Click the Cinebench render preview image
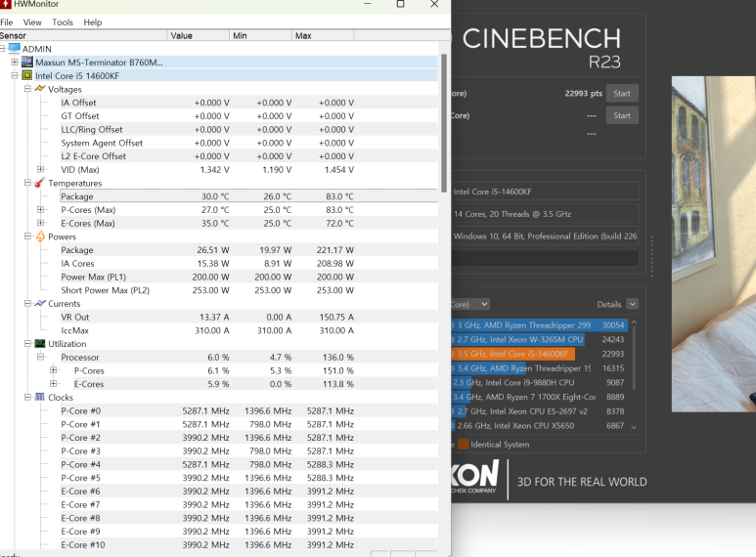The image size is (756, 557). pos(714,243)
